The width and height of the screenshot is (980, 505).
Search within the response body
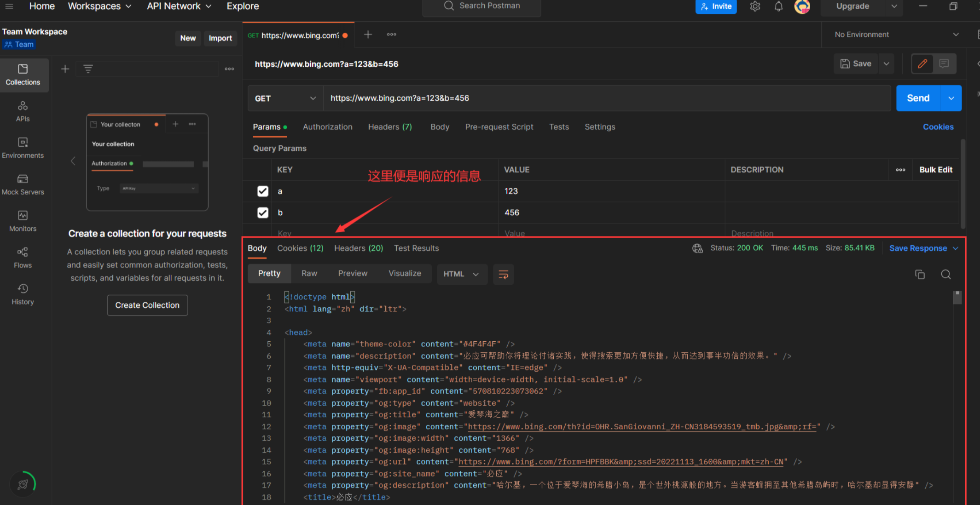pos(946,275)
